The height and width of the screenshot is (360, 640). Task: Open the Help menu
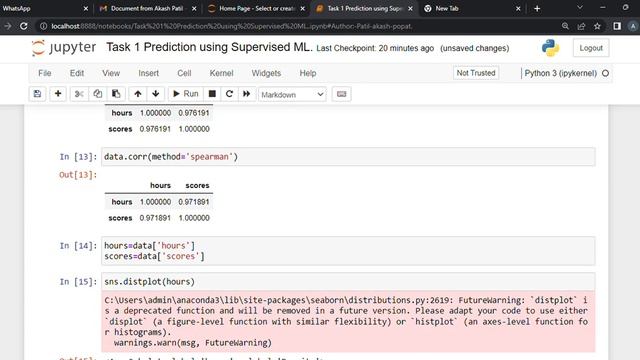point(308,73)
